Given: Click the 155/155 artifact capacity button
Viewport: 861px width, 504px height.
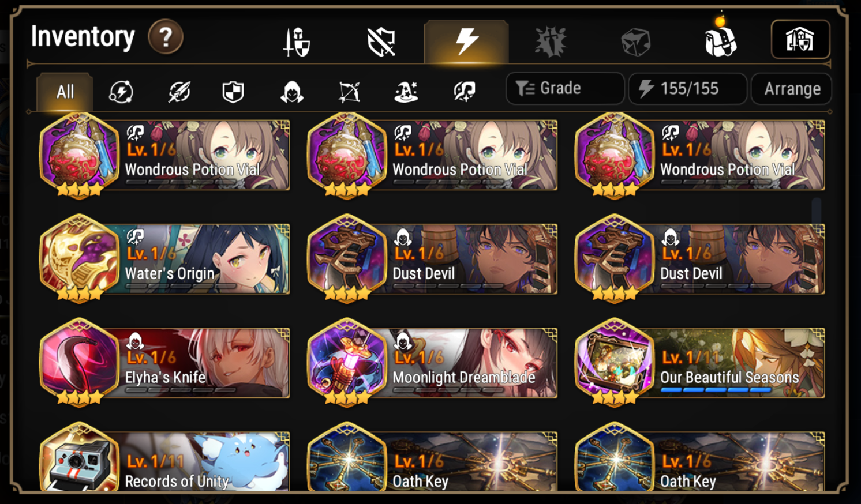Looking at the screenshot, I should click(x=688, y=88).
